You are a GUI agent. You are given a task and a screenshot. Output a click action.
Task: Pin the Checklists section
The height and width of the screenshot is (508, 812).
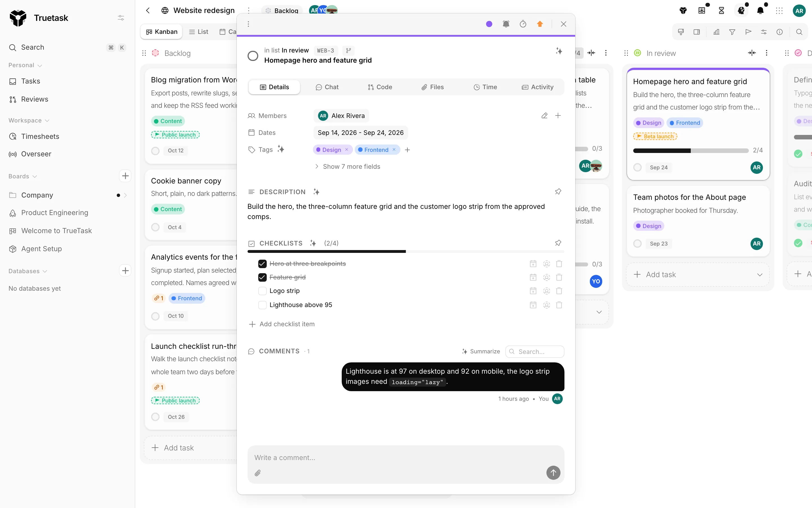558,243
